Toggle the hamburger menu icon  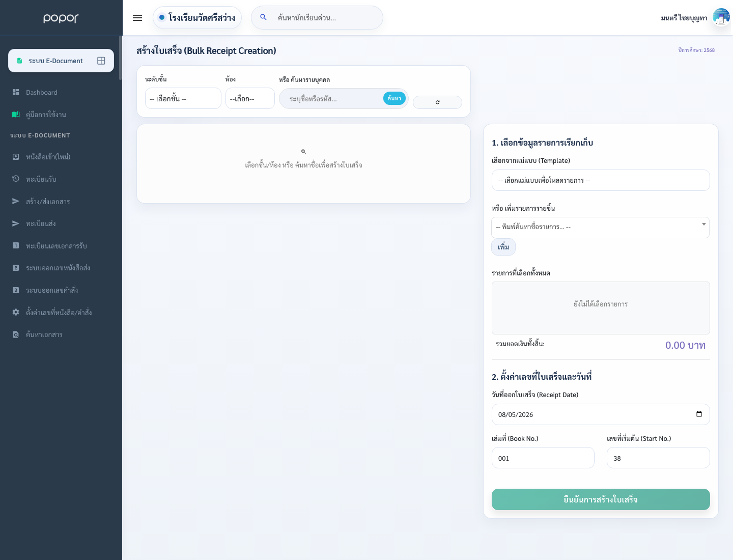[137, 18]
